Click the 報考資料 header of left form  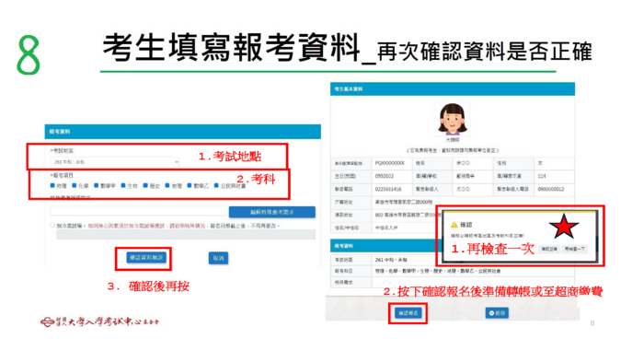click(183, 132)
